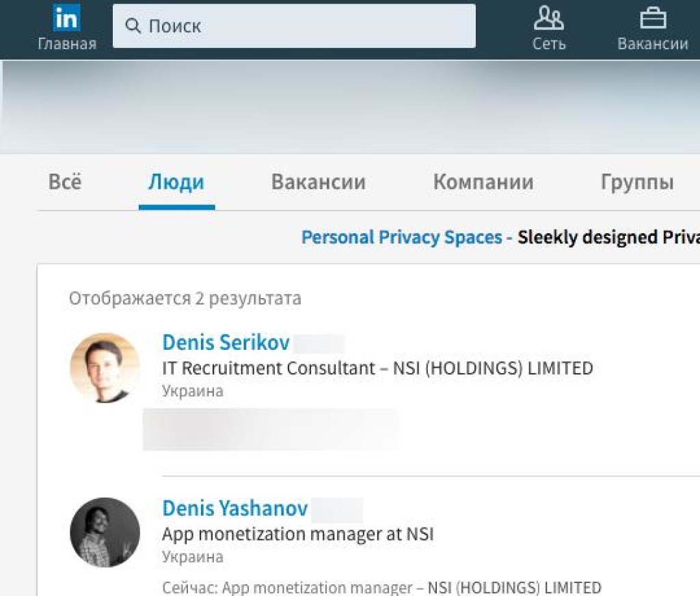Click 'Отображается 2 результата' text

pyautogui.click(x=185, y=298)
